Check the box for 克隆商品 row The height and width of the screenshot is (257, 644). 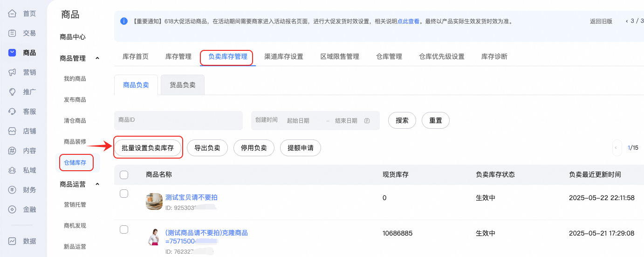pos(124,229)
